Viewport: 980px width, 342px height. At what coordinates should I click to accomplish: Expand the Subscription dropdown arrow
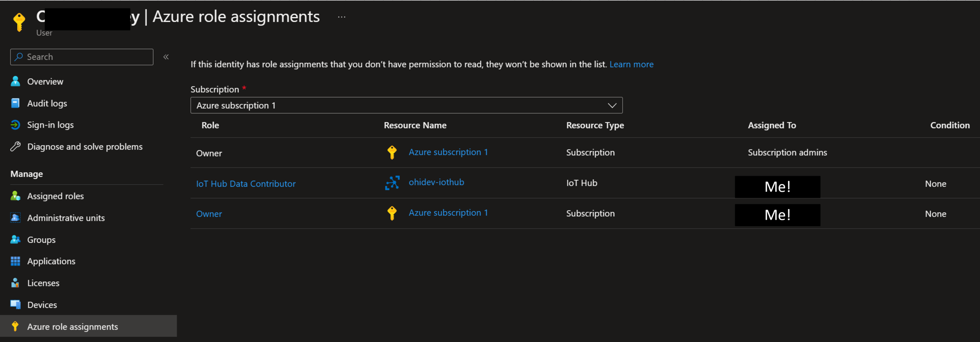coord(612,105)
